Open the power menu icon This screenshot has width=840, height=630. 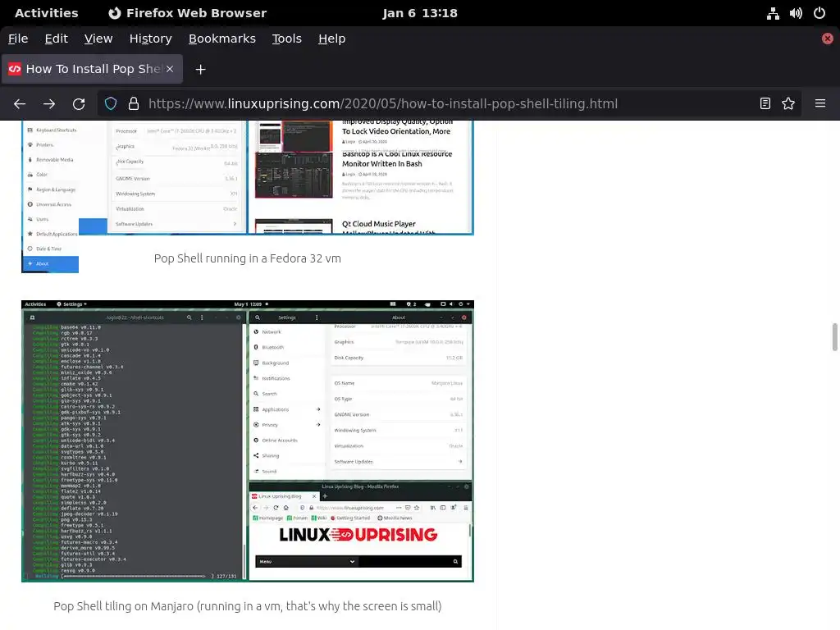click(x=819, y=13)
